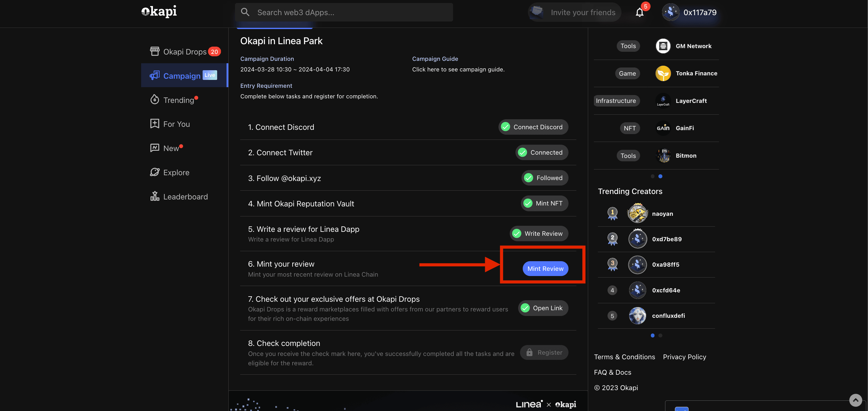
Task: Click the Tools tag beside GM Network
Action: coord(628,46)
